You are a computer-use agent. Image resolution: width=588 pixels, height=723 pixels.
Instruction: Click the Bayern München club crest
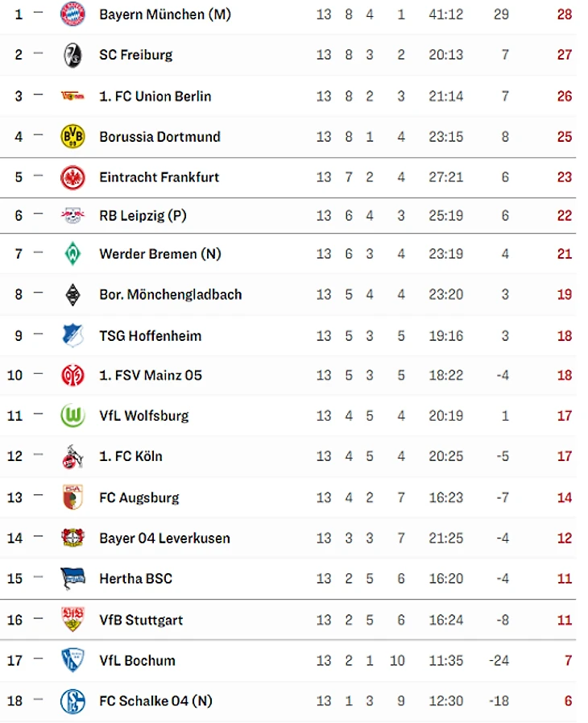(72, 15)
